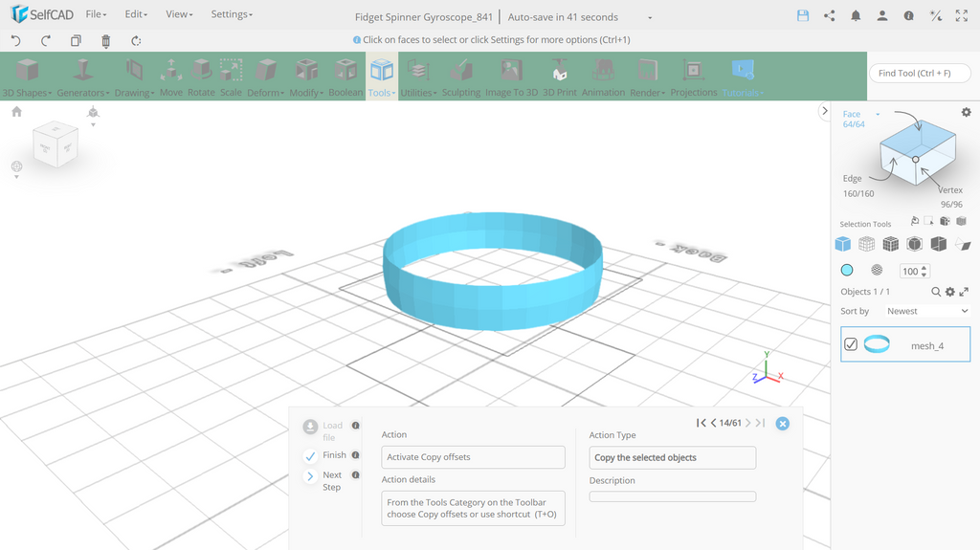
Task: Click the Redo arrow icon
Action: pos(46,40)
